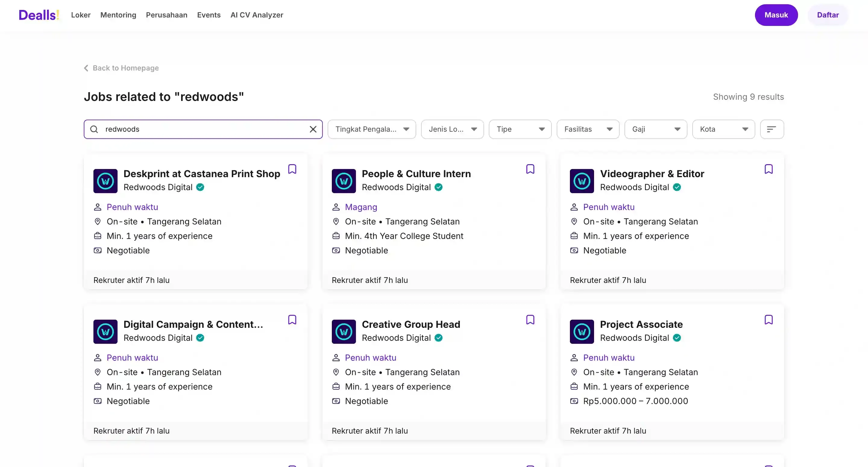
Task: Open People & Culture Intern title
Action: [416, 174]
